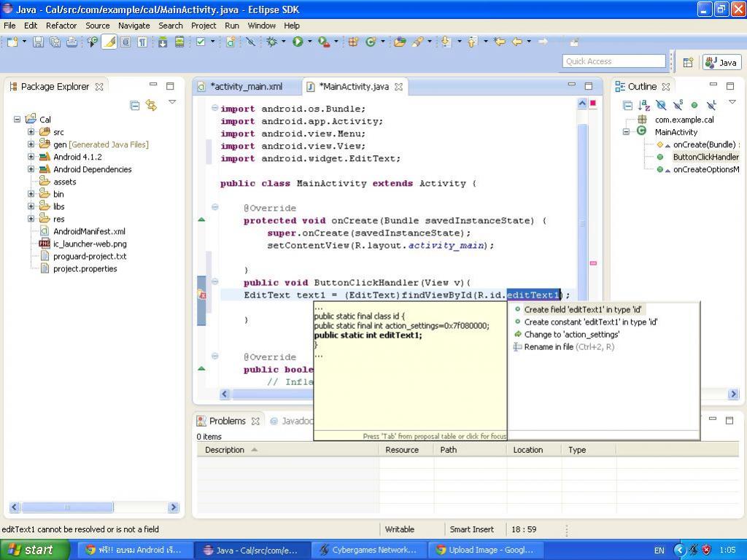Close the Package Explorer view
The width and height of the screenshot is (747, 560).
[x=99, y=87]
